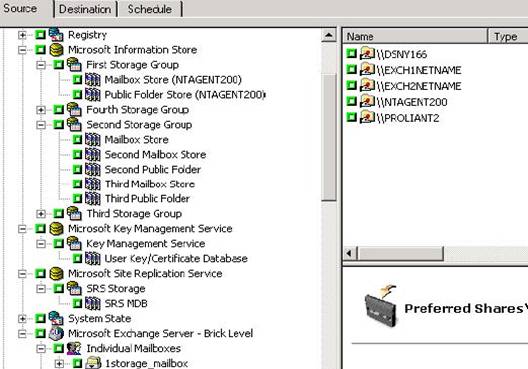Click the Second Public Folder icon
The width and height of the screenshot is (528, 369).
(92, 169)
